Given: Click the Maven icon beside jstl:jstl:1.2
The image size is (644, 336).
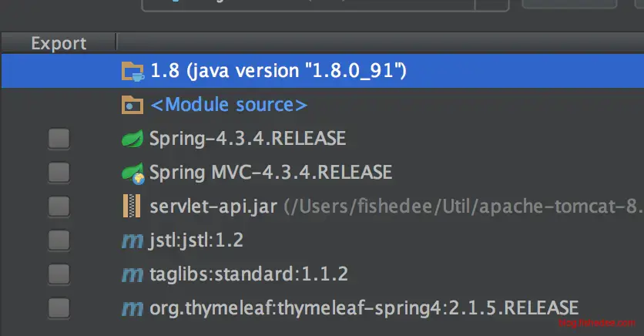Looking at the screenshot, I should (133, 240).
